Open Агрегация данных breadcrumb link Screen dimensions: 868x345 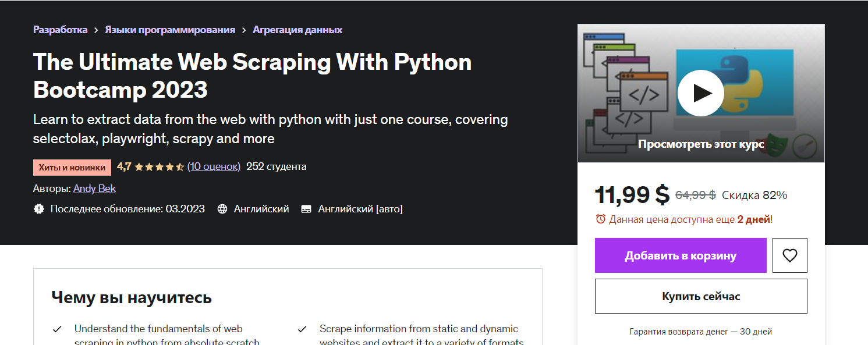[297, 30]
